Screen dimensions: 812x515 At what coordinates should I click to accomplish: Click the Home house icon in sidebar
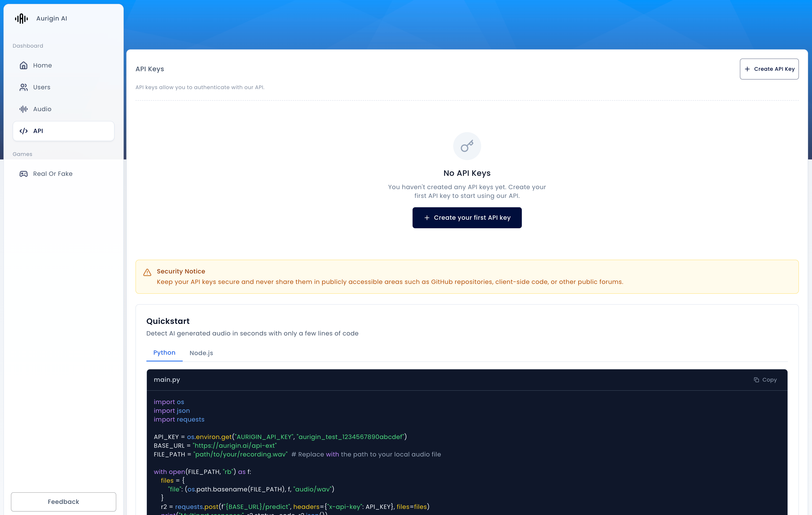pyautogui.click(x=24, y=65)
